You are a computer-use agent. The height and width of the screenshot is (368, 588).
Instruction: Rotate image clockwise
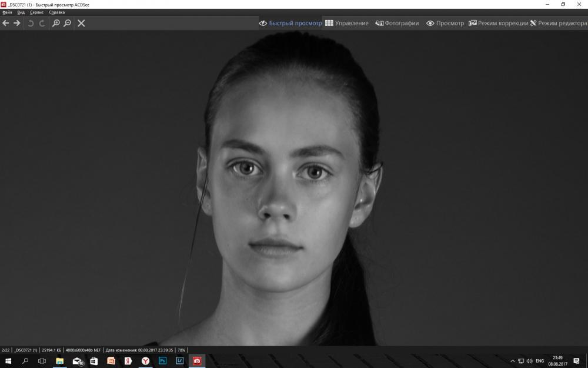(42, 24)
